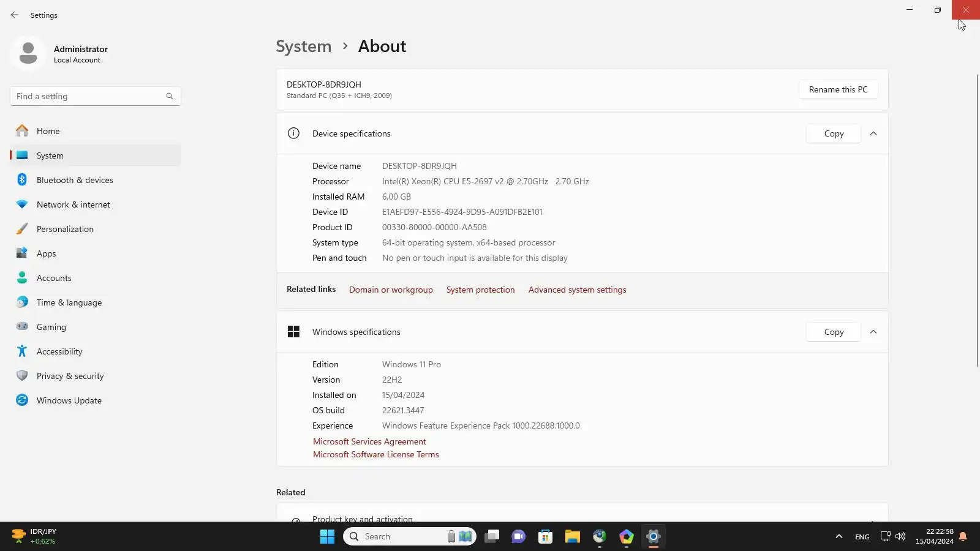Click the settings page vertical scrollbar
980x551 pixels.
click(977, 220)
